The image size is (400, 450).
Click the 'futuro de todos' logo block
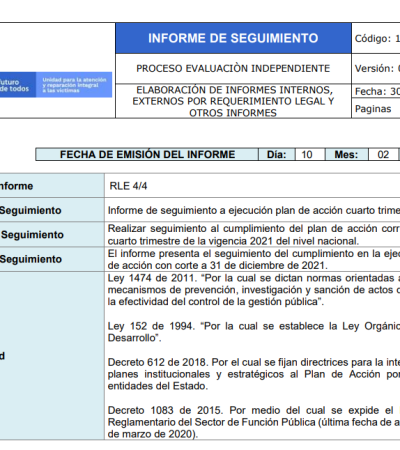(18, 85)
